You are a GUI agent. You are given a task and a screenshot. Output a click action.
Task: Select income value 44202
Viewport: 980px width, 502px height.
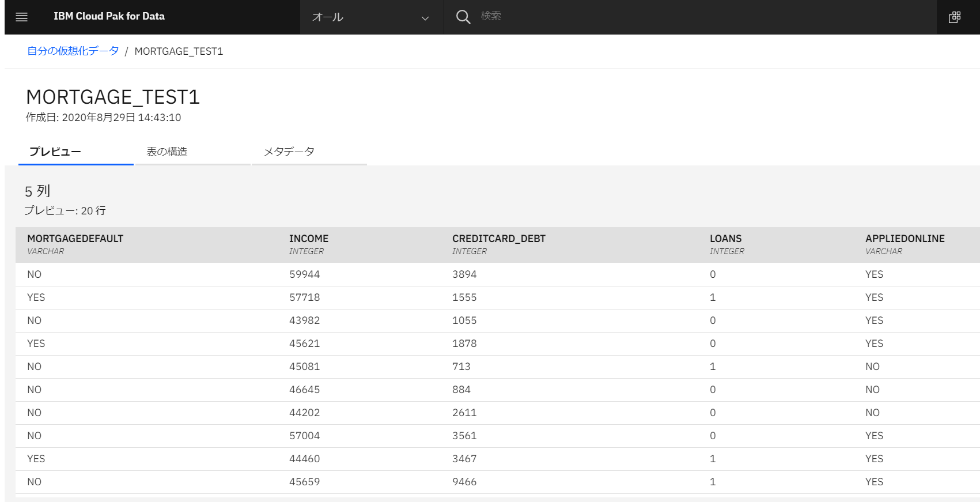(x=304, y=413)
